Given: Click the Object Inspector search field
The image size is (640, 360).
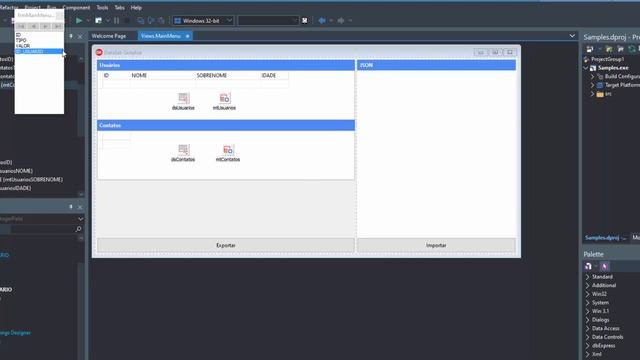Looking at the screenshot, I should click(x=42, y=229).
